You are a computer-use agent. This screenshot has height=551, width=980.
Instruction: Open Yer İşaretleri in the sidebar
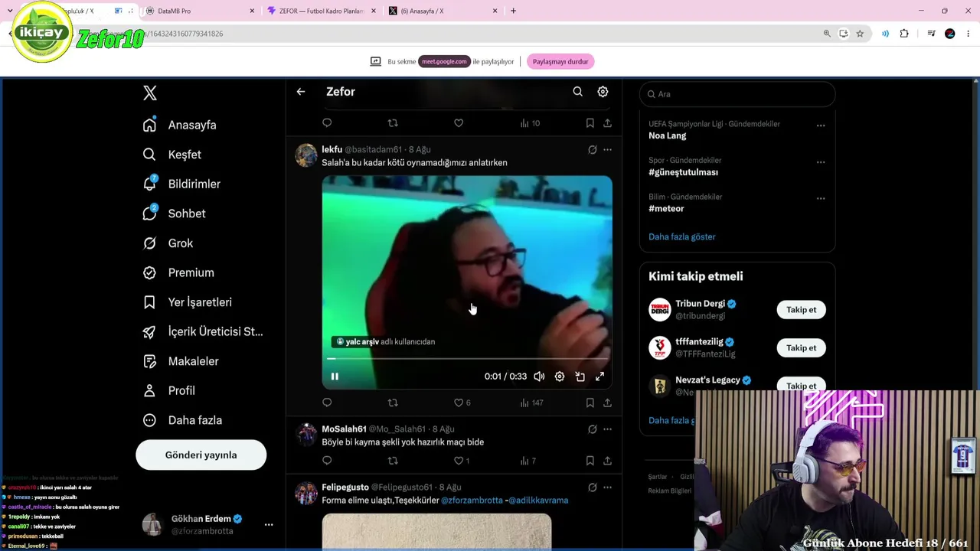(x=188, y=302)
